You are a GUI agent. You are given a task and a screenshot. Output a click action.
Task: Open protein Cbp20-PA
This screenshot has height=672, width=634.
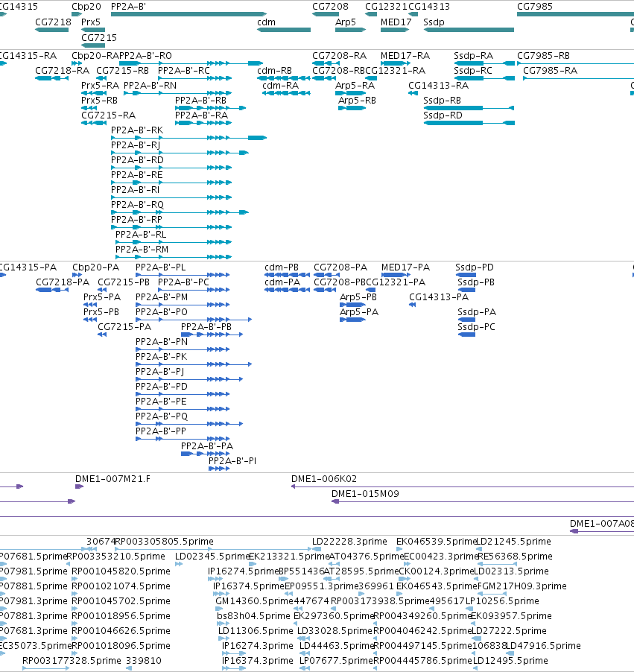95,267
